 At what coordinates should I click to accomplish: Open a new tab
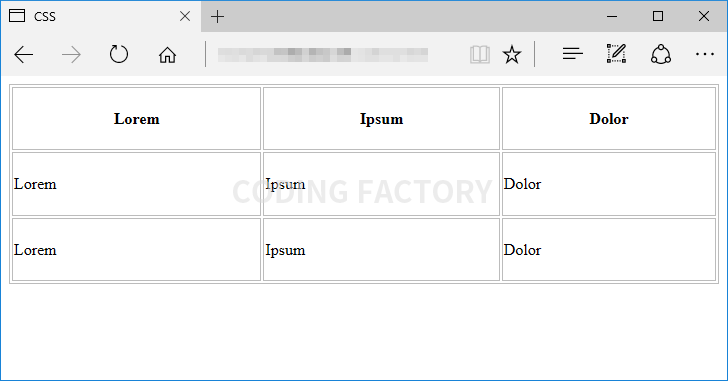(x=217, y=17)
